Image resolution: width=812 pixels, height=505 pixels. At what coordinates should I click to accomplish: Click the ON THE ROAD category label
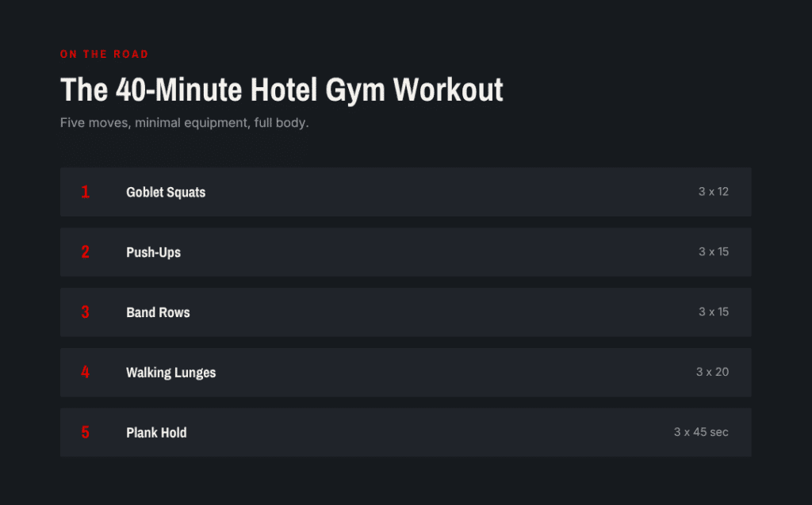click(104, 54)
